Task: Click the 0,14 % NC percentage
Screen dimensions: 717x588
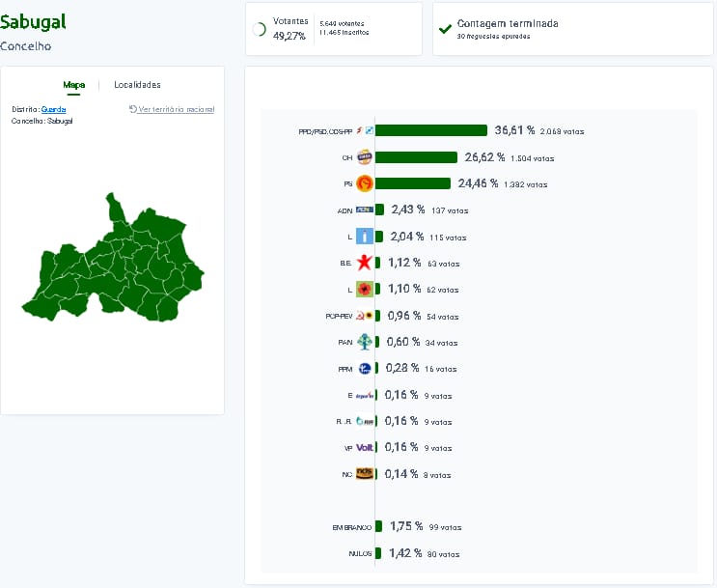Action: [x=401, y=474]
